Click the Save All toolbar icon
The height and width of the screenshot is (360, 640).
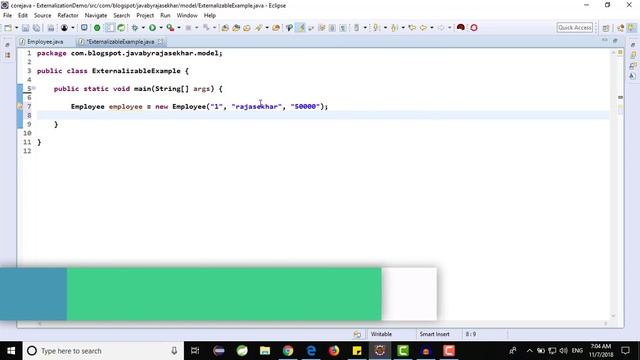click(x=36, y=28)
